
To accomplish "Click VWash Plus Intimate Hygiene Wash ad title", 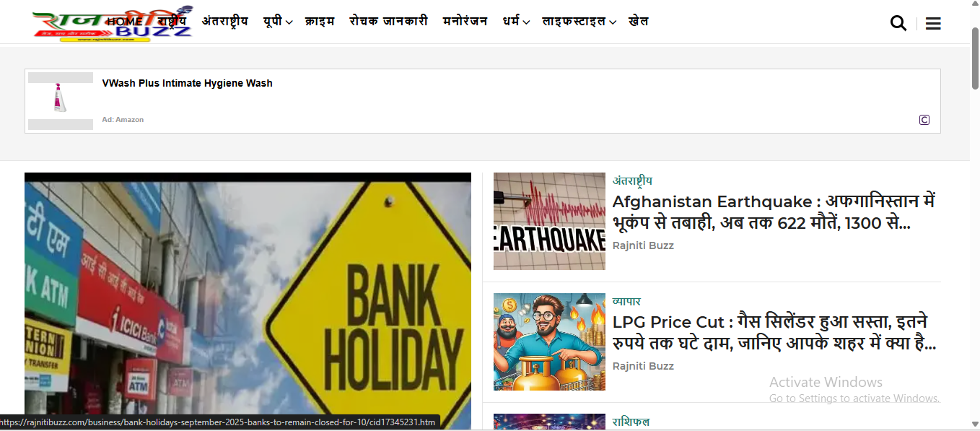I will click(x=188, y=83).
